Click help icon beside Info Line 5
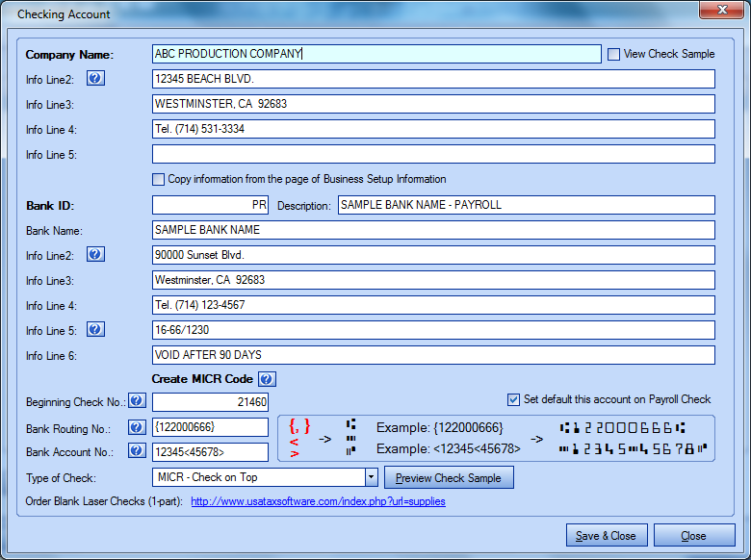The width and height of the screenshot is (751, 560). tap(96, 330)
